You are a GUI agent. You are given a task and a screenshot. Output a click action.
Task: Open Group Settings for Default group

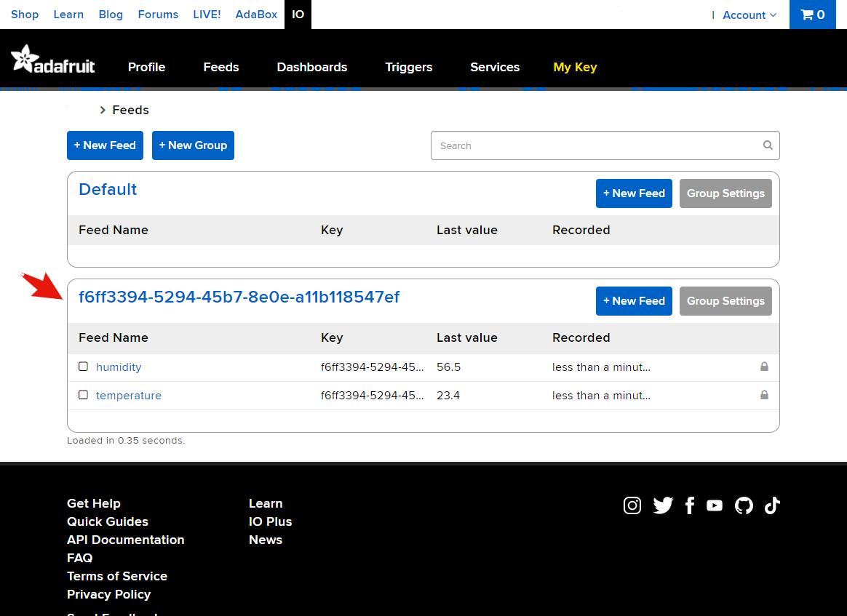pyautogui.click(x=725, y=193)
